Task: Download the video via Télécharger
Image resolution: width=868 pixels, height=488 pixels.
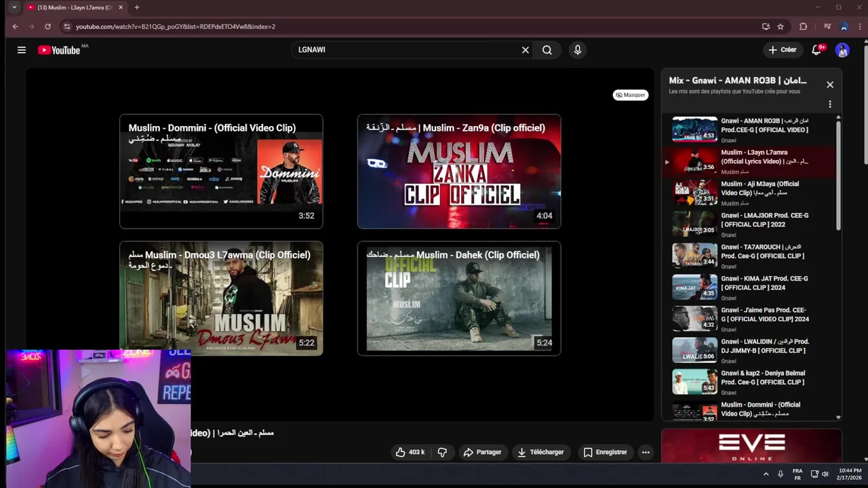Action: [540, 452]
